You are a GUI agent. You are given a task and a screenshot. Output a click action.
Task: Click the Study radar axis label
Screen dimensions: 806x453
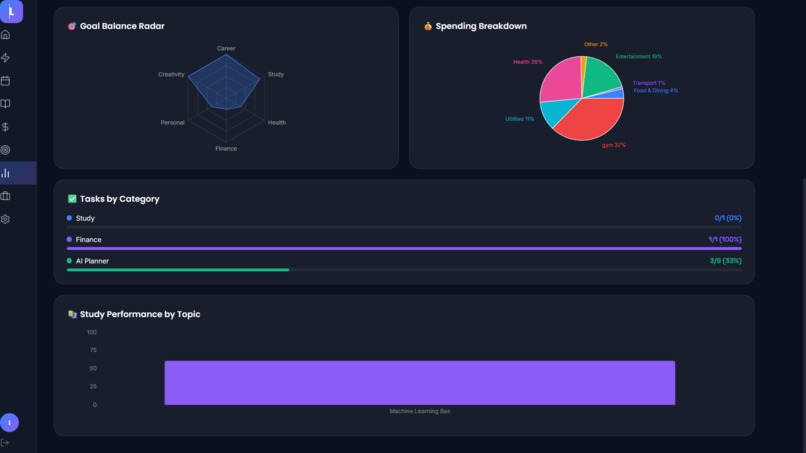coord(276,75)
